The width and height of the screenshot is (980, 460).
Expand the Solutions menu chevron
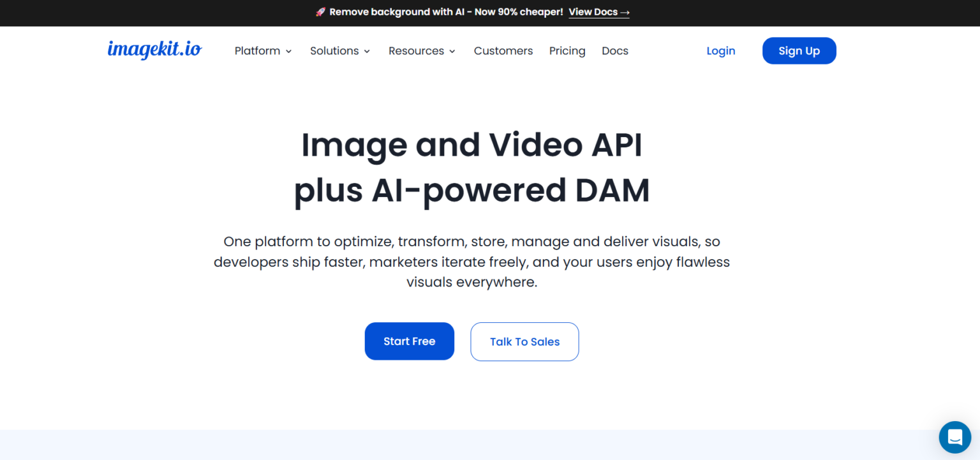click(367, 51)
